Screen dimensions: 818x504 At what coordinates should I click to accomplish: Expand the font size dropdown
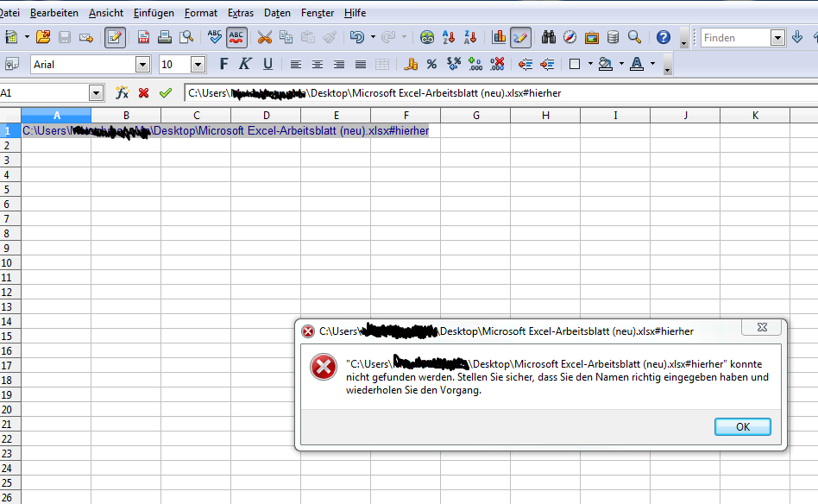click(x=198, y=65)
